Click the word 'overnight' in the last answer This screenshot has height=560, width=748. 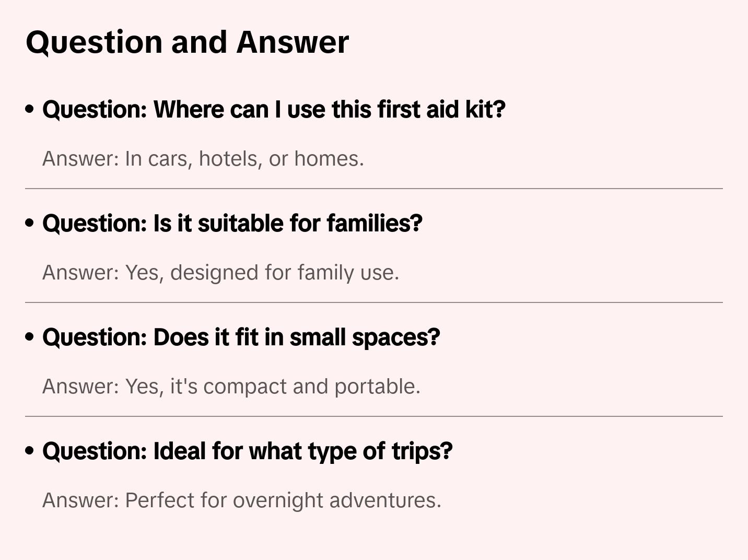click(278, 500)
